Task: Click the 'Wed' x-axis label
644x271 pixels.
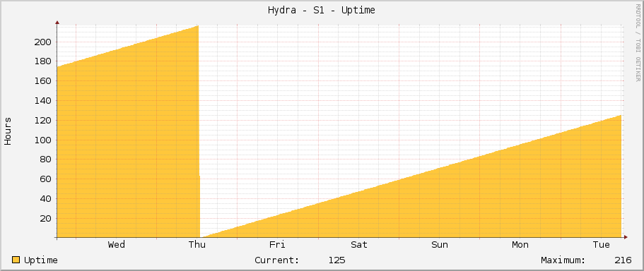Action: [x=117, y=245]
